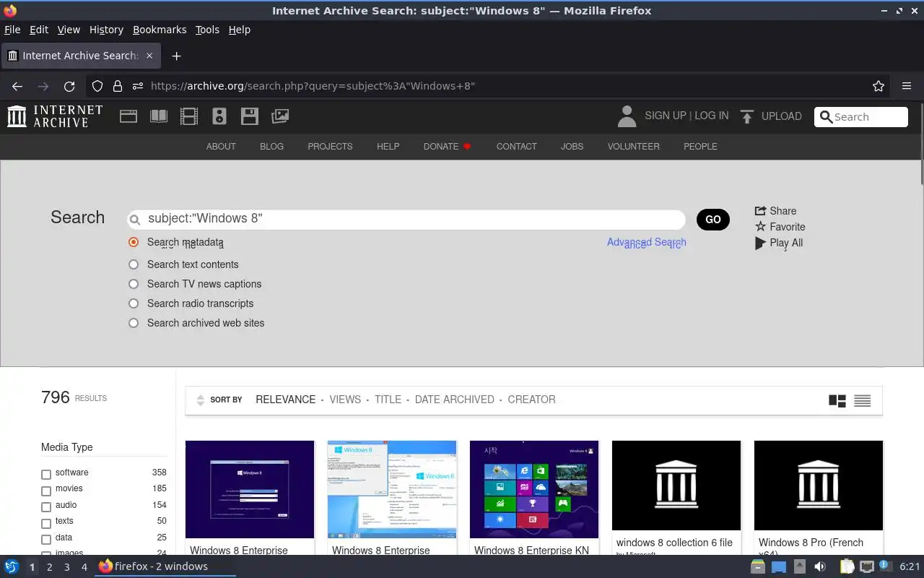
Task: Sort results by VIEWS
Action: click(x=345, y=400)
